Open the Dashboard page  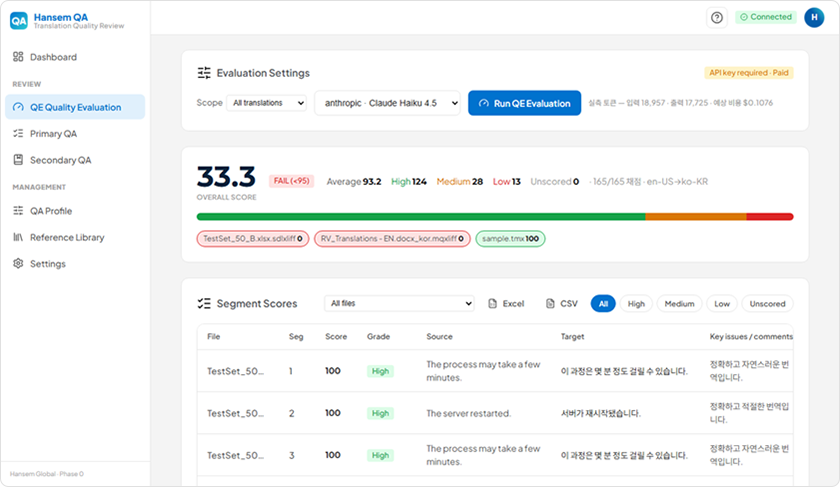pyautogui.click(x=75, y=57)
